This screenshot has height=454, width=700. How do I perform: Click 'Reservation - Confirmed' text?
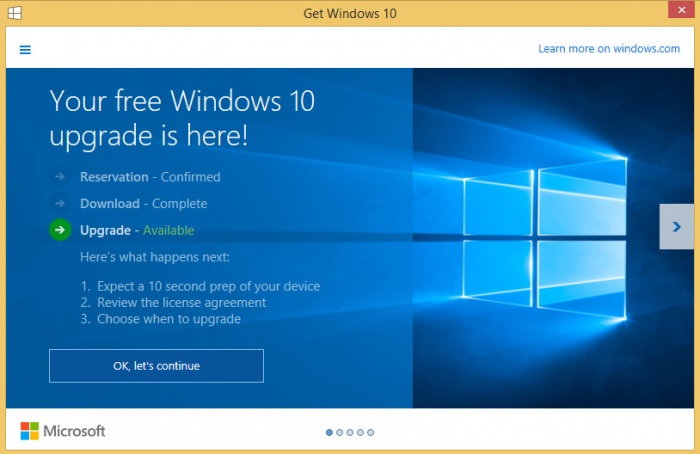coord(150,177)
